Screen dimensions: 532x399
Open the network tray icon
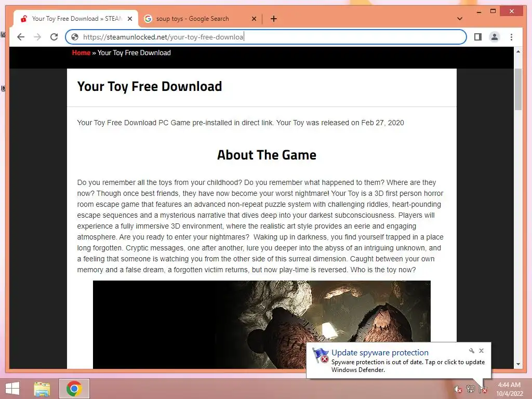[x=471, y=389]
